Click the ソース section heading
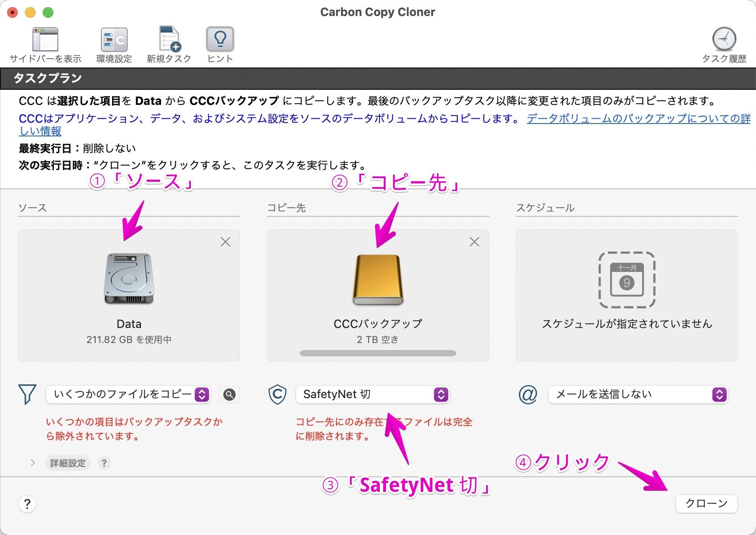The image size is (756, 535). 32,208
